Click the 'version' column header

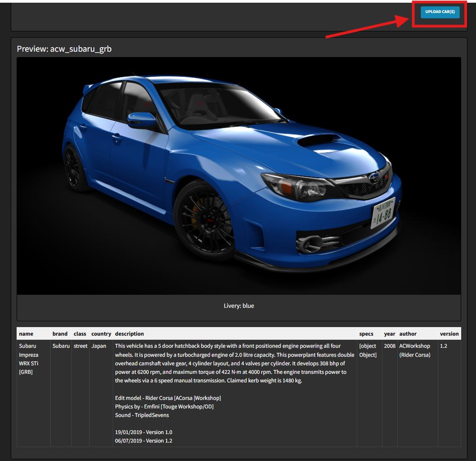pos(449,333)
